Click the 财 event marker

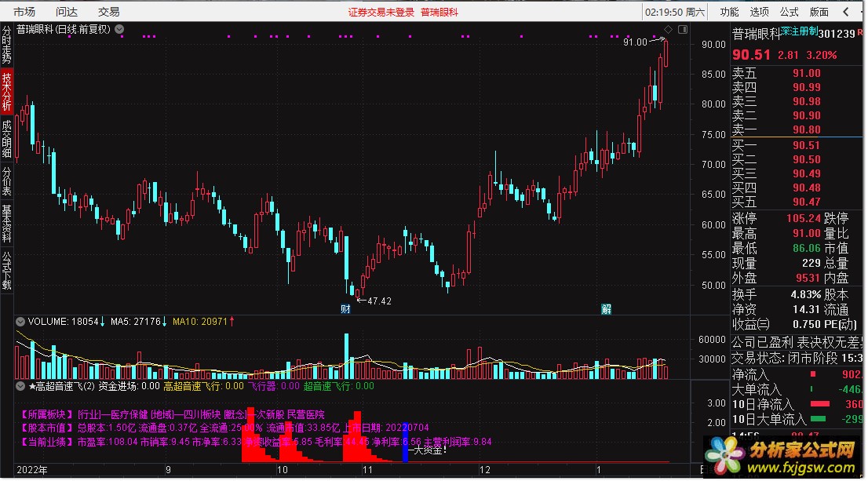point(345,309)
